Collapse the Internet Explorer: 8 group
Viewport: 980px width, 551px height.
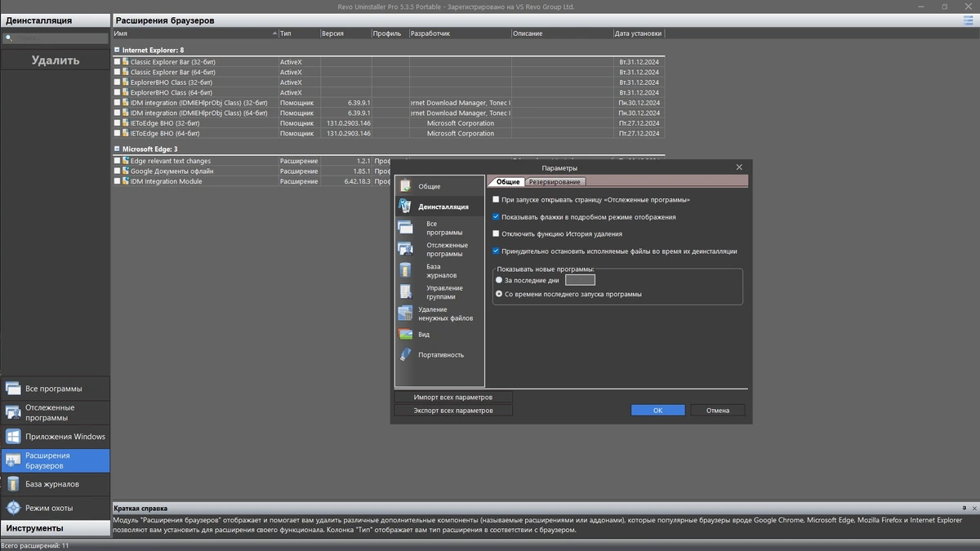pos(116,51)
